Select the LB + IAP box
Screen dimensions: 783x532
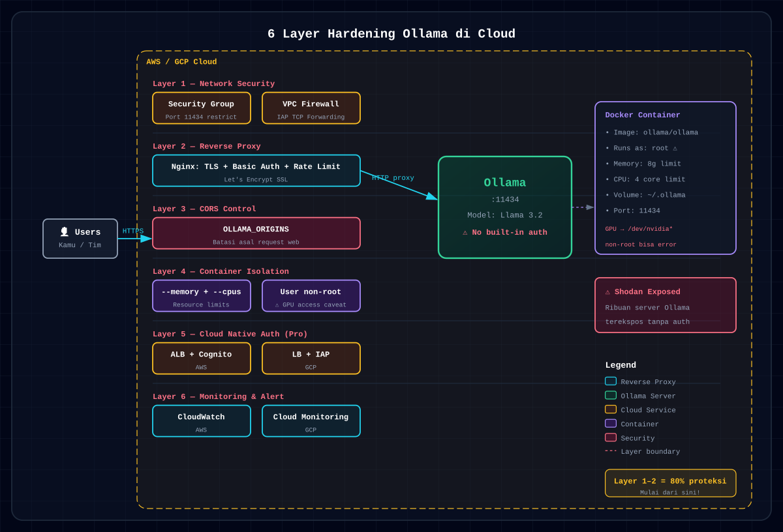(311, 359)
